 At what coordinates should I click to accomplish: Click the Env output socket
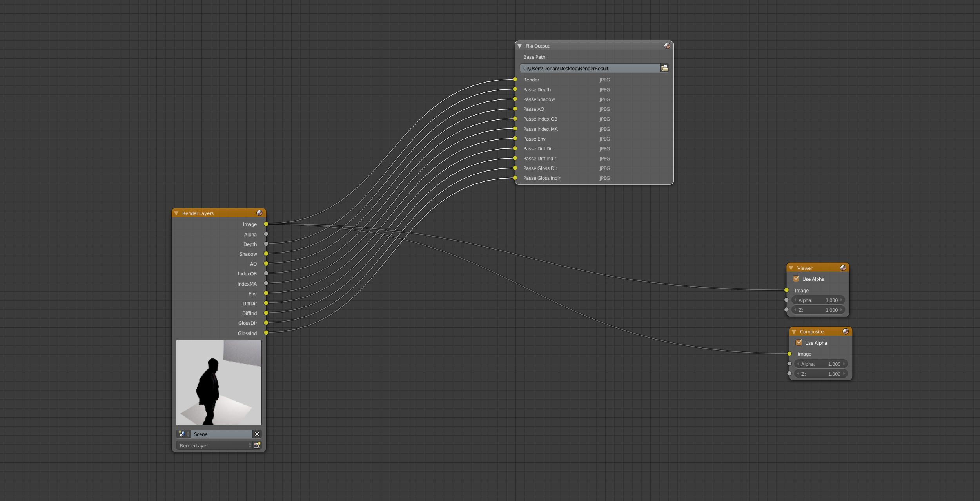pos(266,293)
